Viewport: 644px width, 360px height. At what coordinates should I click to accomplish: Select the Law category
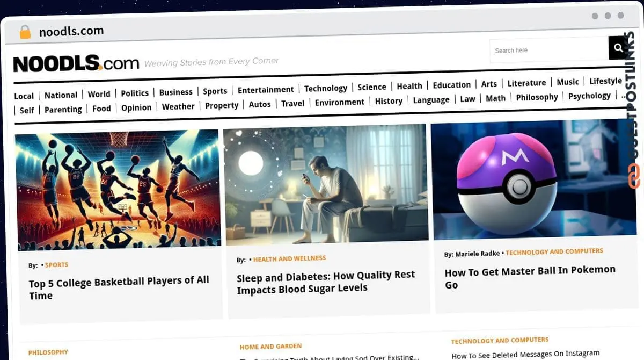point(467,99)
